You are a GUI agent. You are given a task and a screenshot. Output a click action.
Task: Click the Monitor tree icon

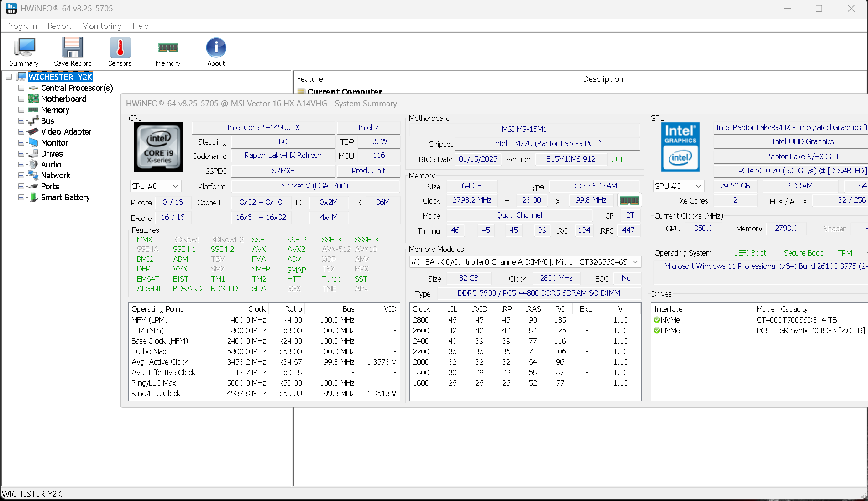(x=33, y=142)
